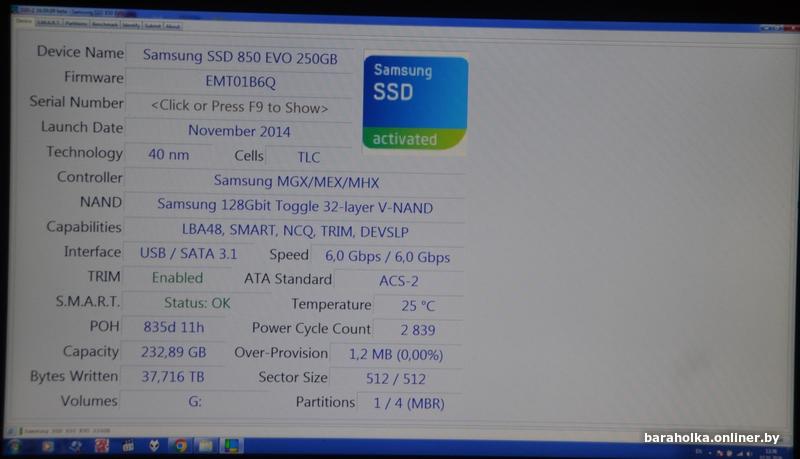Image resolution: width=800 pixels, height=459 pixels.
Task: Select the ATA Standard value 'ACS-2'
Action: (398, 281)
